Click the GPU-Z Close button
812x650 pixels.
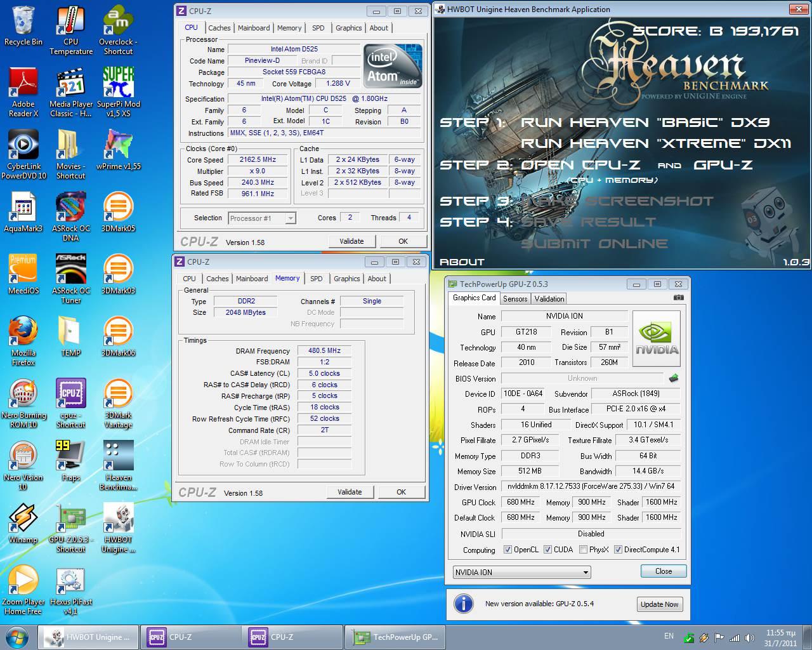[664, 571]
